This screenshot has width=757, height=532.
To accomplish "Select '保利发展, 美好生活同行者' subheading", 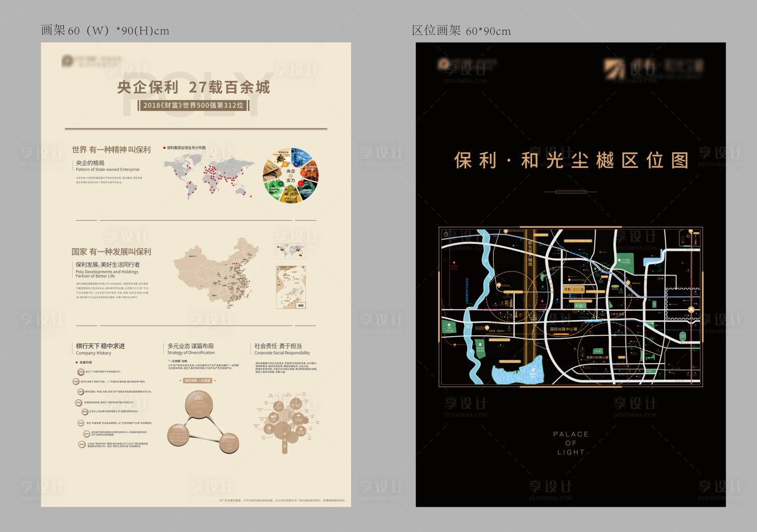I will [x=108, y=265].
